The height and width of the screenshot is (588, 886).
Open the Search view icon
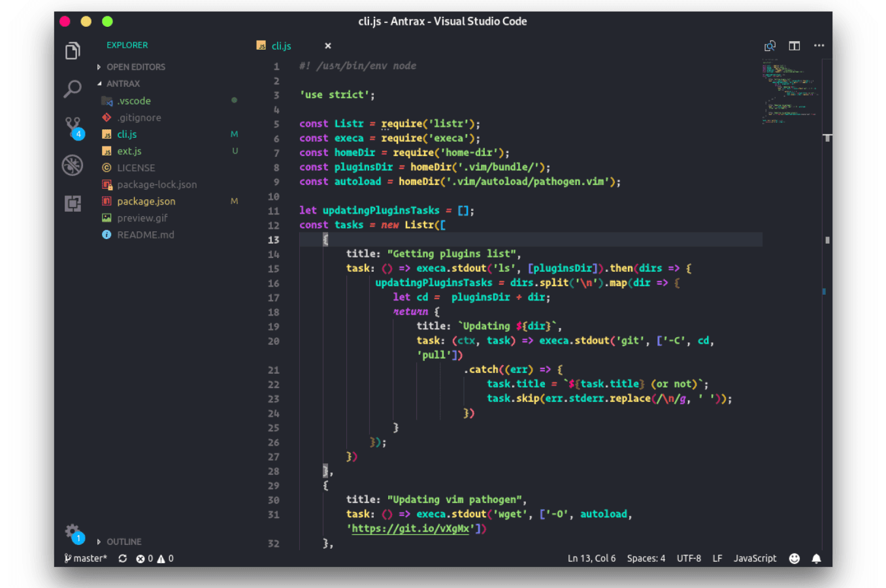pyautogui.click(x=73, y=88)
